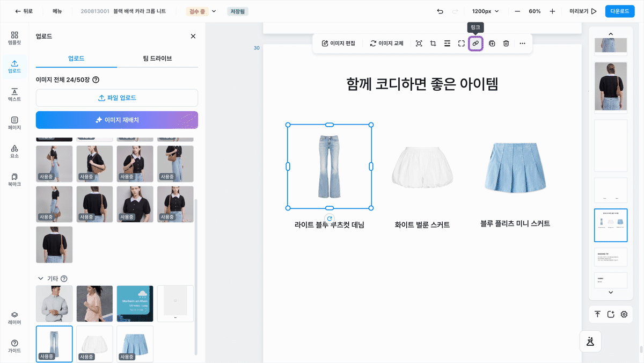The width and height of the screenshot is (644, 363).
Task: Select the woman in pink top thumbnail
Action: click(94, 303)
